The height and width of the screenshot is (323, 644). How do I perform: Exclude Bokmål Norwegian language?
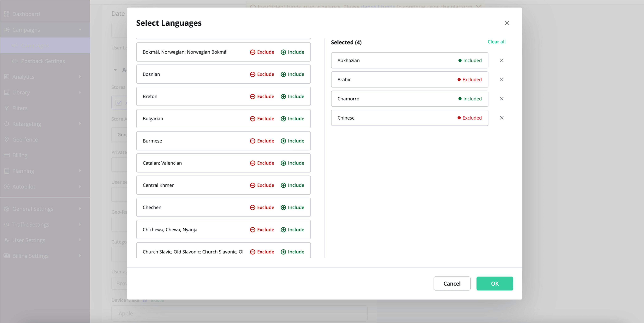pos(262,52)
